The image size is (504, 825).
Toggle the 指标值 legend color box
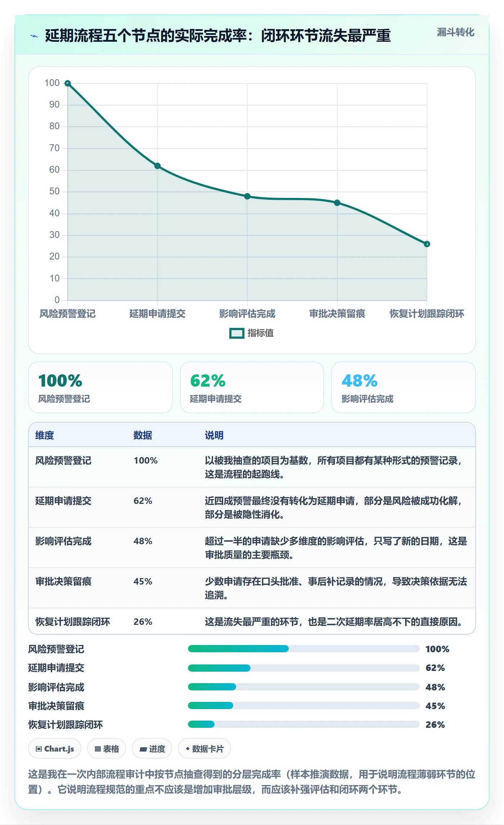(x=237, y=333)
